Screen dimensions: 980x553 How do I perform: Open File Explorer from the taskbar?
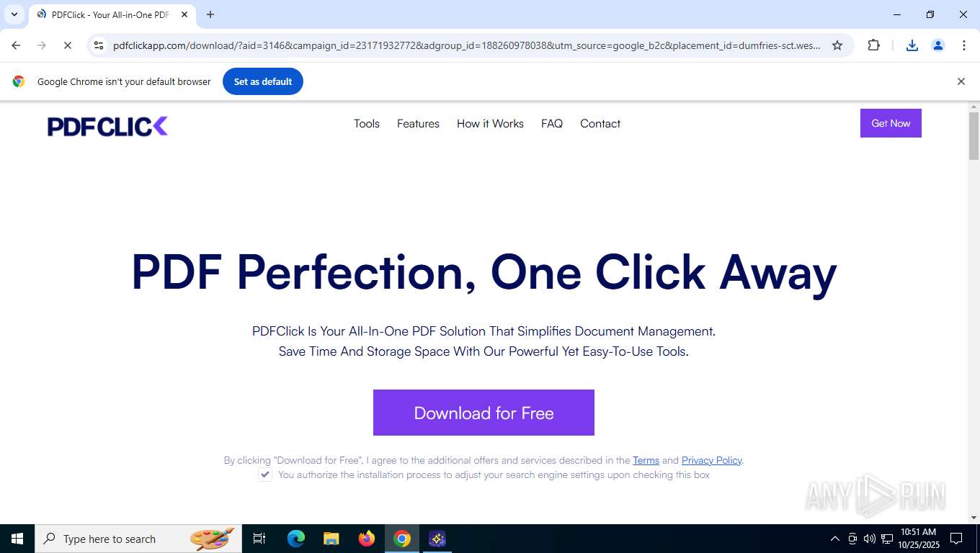331,539
